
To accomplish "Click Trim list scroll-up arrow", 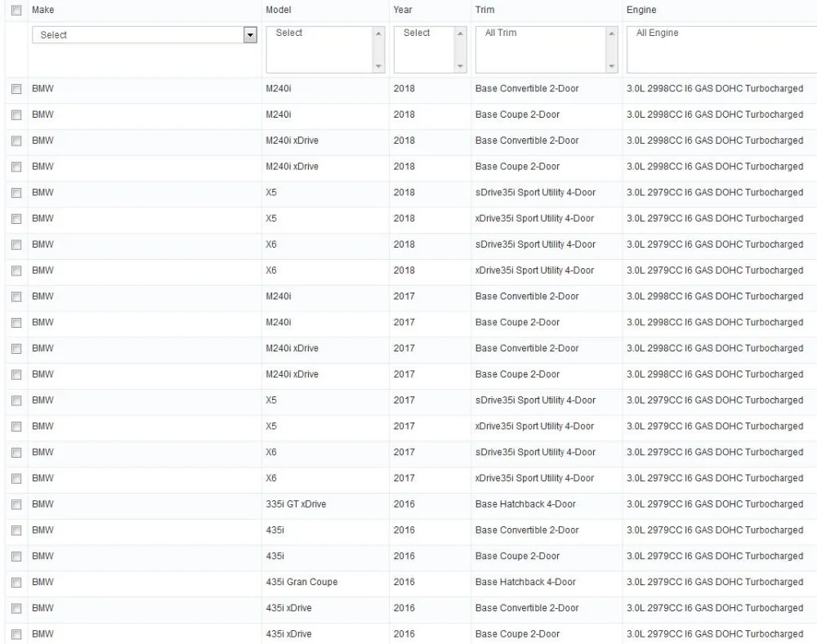I will click(x=612, y=34).
